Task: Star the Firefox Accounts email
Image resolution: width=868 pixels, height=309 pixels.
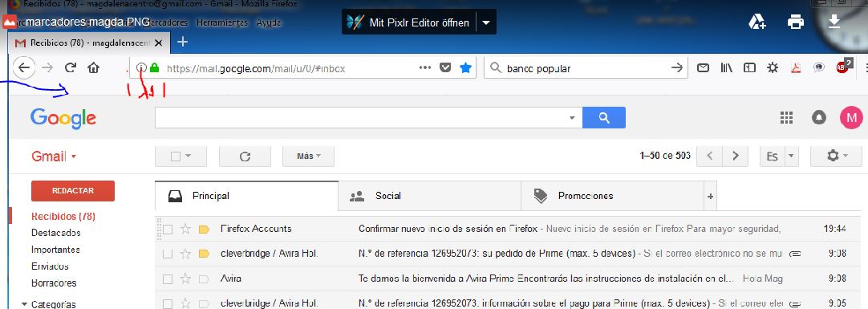Action: (x=185, y=229)
